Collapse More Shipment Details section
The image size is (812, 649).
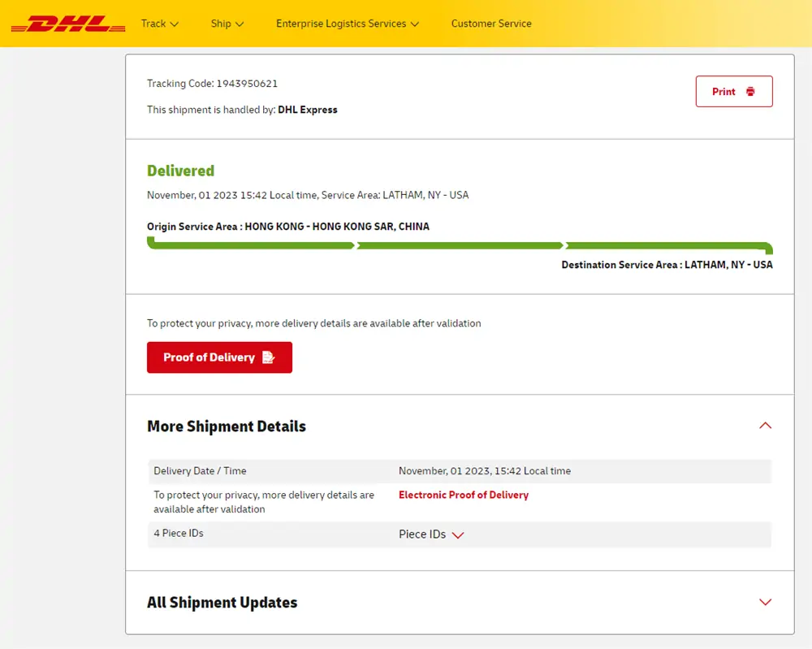click(765, 426)
